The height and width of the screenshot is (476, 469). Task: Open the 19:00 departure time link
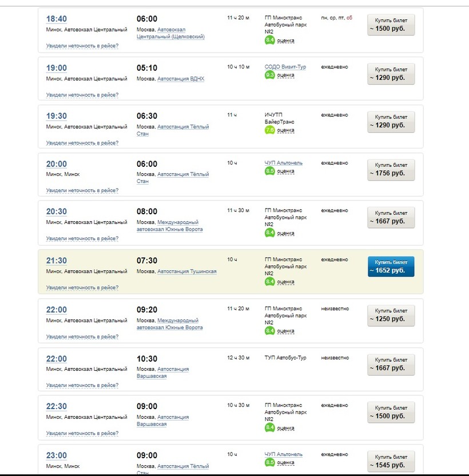(57, 68)
